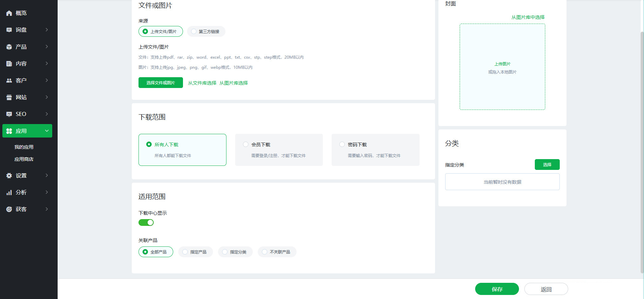Open 我的应用 submenu item
This screenshot has width=644, height=299.
click(x=24, y=147)
